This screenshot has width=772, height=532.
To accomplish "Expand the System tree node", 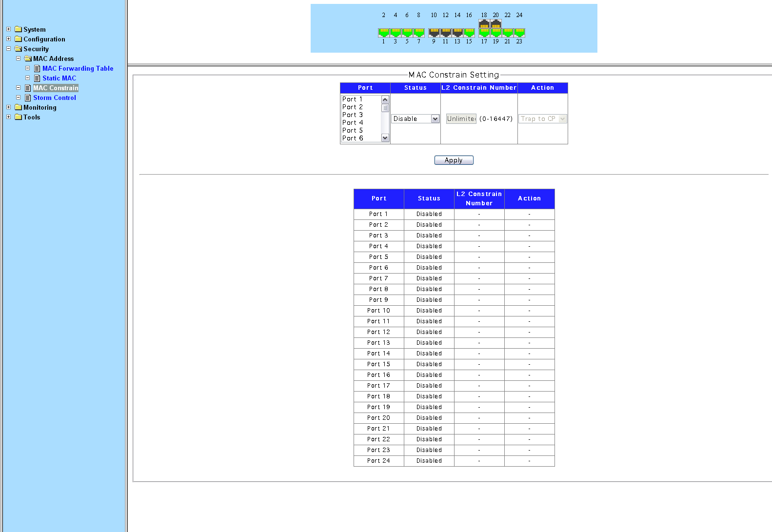I will click(x=8, y=29).
